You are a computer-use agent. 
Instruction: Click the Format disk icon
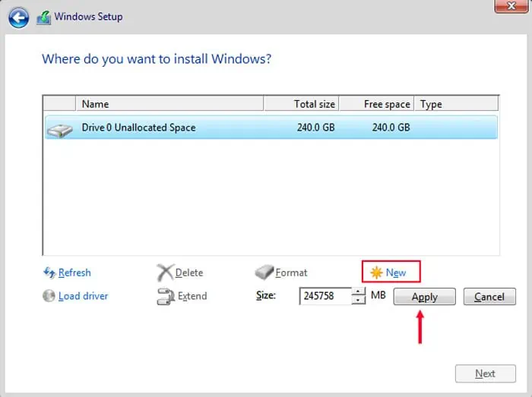(264, 272)
